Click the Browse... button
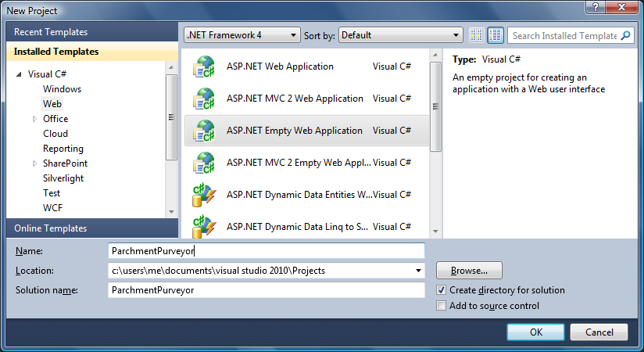This screenshot has width=644, height=352. 469,271
